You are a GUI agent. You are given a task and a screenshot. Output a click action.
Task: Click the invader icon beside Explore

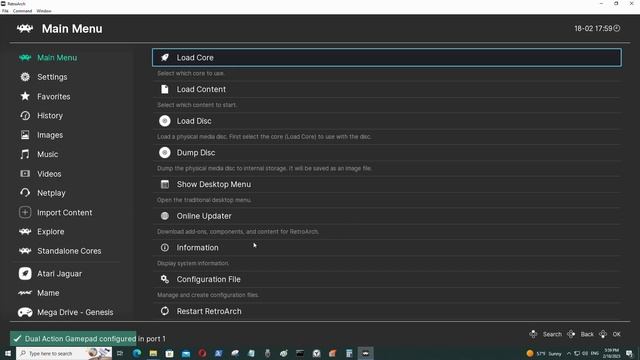[25, 231]
